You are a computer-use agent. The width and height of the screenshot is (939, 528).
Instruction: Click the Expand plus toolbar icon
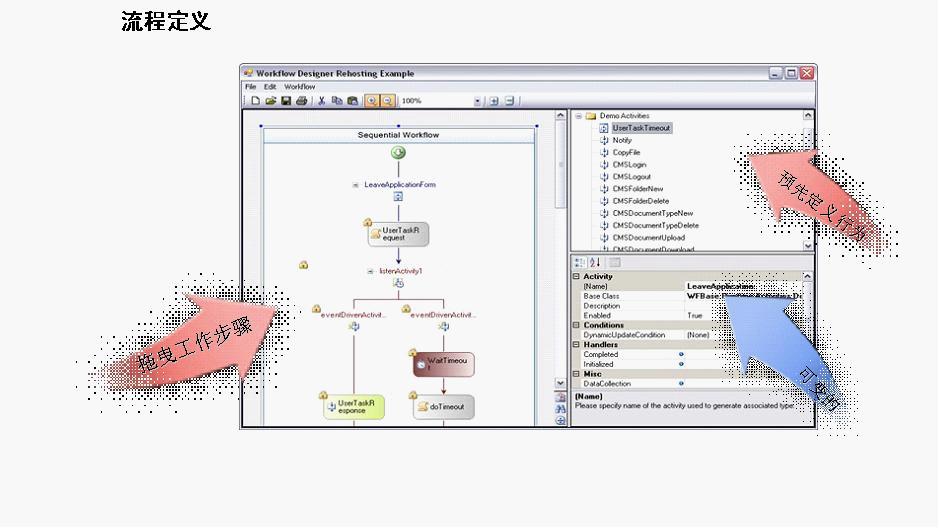[494, 101]
